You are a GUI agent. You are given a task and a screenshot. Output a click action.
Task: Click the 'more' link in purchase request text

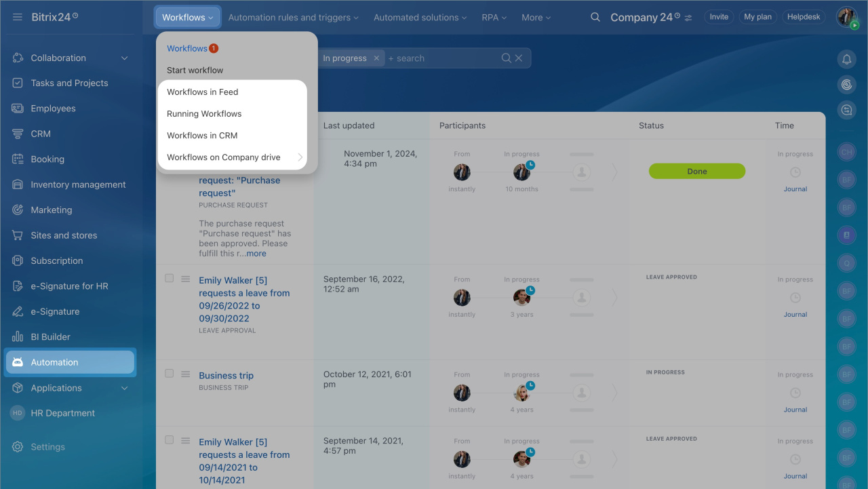pos(256,254)
